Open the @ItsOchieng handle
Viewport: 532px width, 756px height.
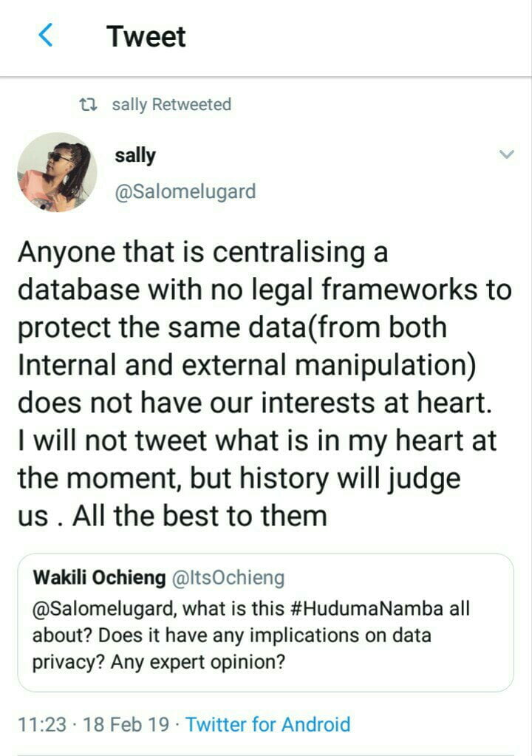(x=228, y=578)
